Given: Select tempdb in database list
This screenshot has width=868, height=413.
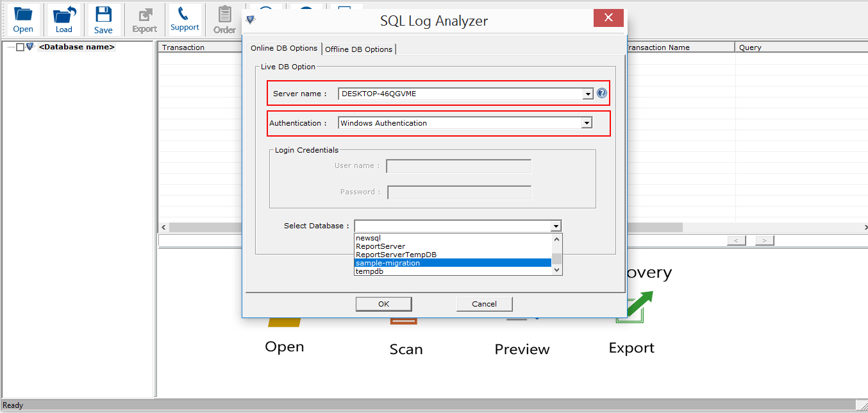Looking at the screenshot, I should 453,271.
